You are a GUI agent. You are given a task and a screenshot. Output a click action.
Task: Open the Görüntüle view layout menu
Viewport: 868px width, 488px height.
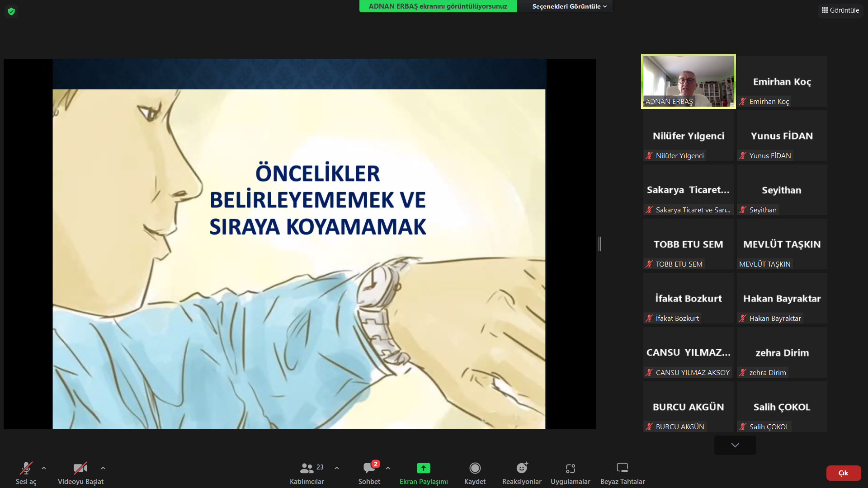tap(840, 10)
